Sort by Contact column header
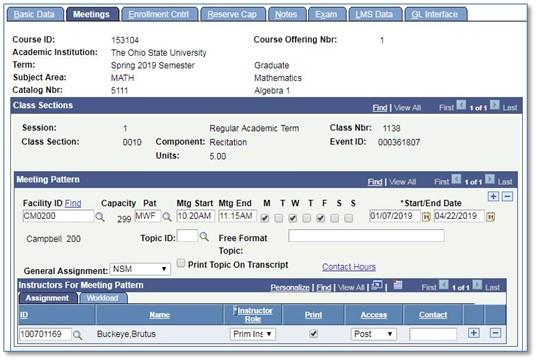The height and width of the screenshot is (360, 536). point(433,315)
